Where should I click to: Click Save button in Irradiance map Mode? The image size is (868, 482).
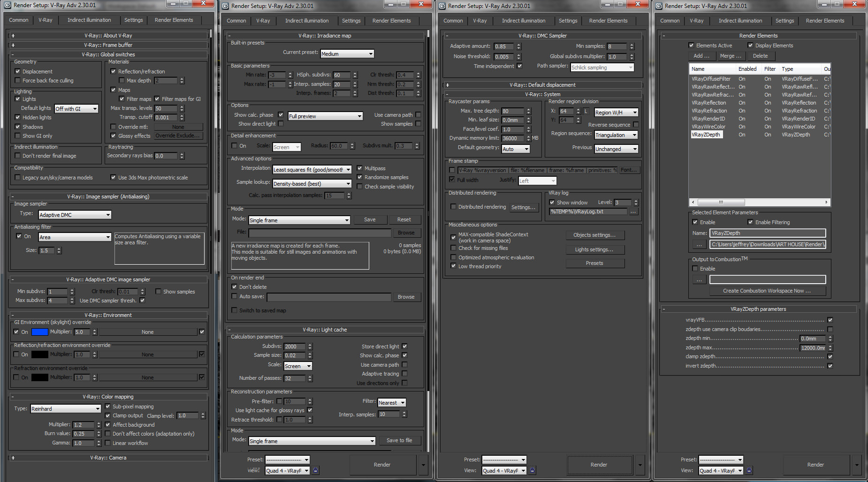(370, 219)
